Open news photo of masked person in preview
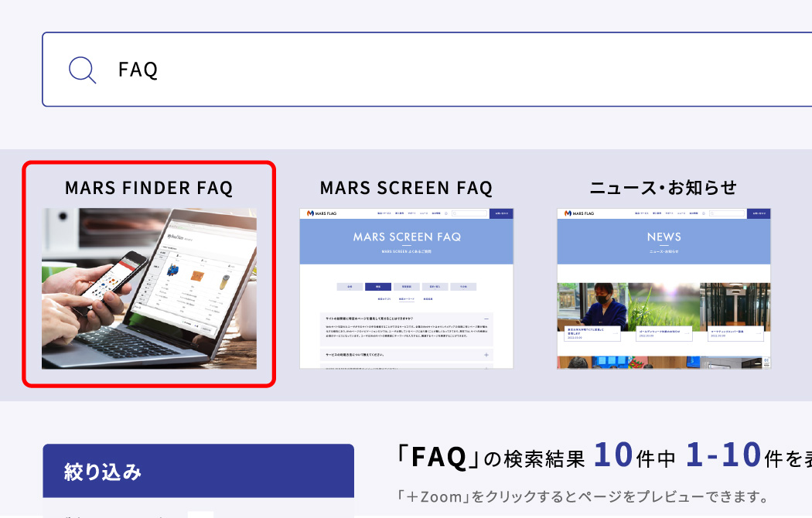 (592, 307)
